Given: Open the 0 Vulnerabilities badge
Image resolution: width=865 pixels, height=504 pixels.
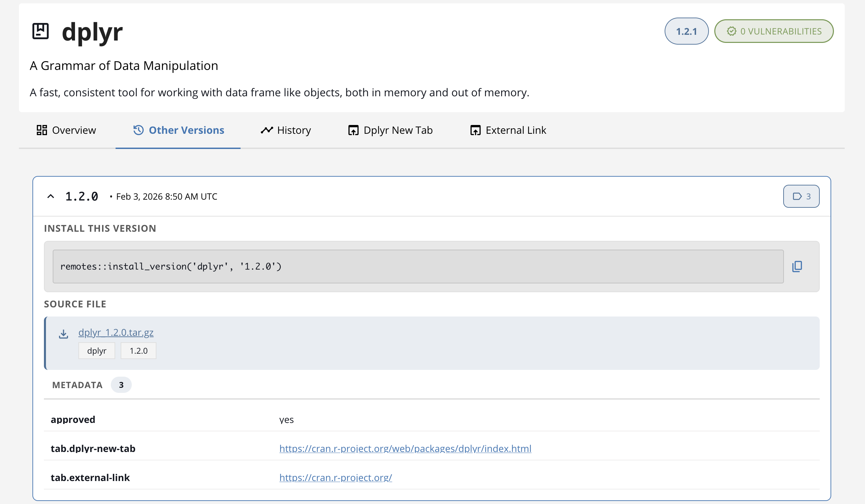Looking at the screenshot, I should pos(774,31).
